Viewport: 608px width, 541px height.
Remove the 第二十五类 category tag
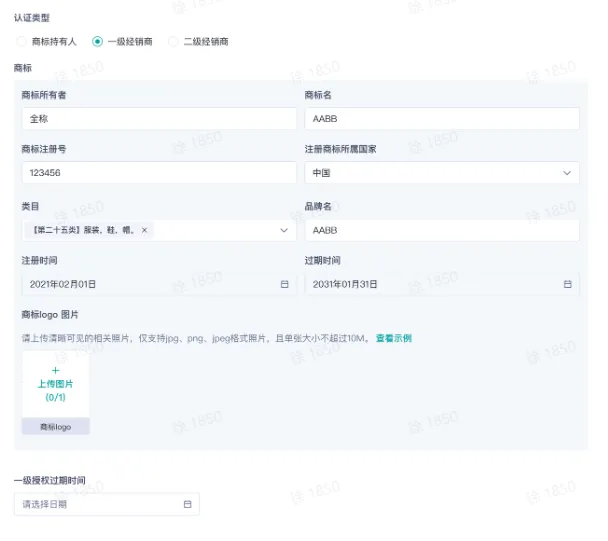pos(144,230)
